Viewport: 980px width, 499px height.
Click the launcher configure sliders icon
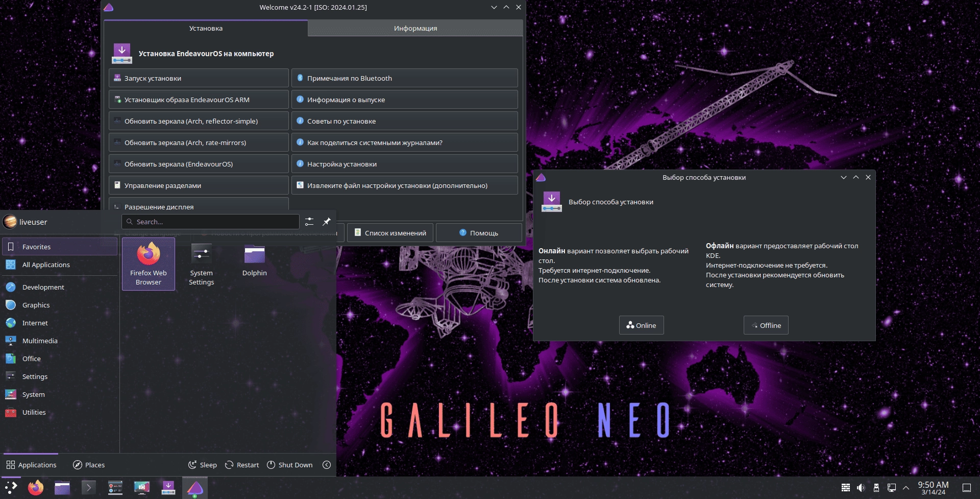309,222
